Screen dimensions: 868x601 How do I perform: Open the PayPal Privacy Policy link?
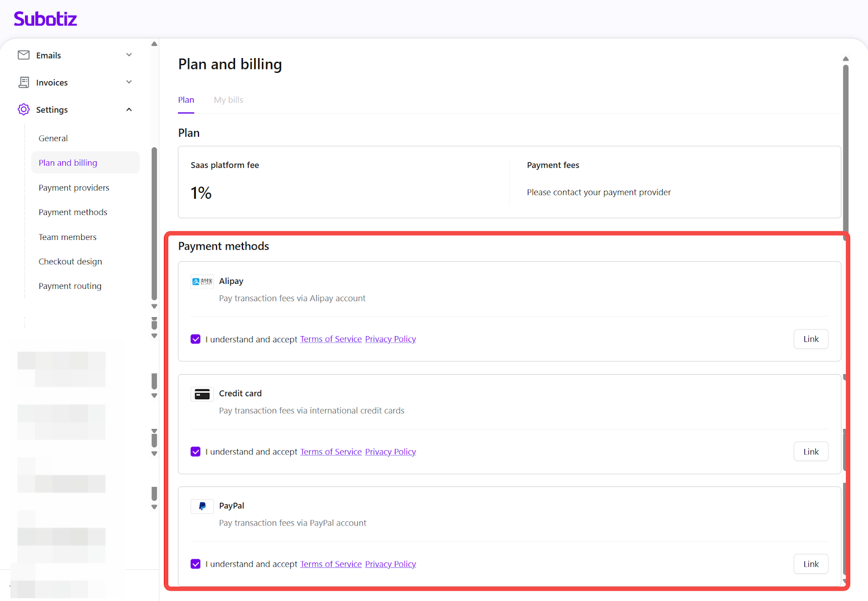[x=390, y=564]
